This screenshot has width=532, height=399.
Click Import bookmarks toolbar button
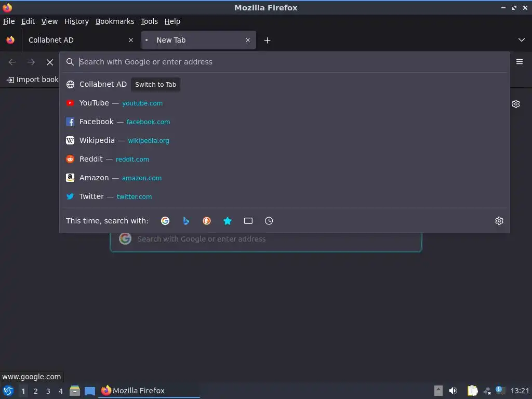[32, 79]
